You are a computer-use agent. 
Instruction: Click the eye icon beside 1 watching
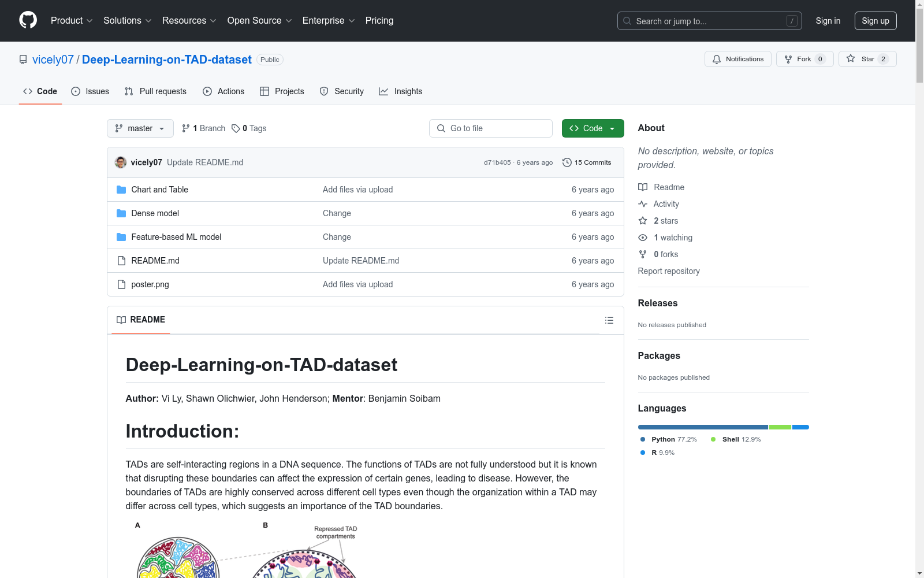point(643,238)
